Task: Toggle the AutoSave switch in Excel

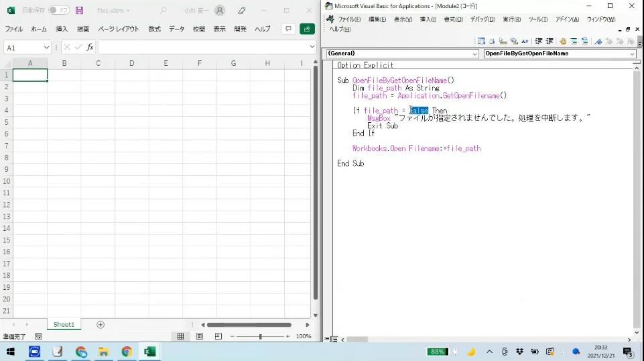Action: [x=59, y=11]
